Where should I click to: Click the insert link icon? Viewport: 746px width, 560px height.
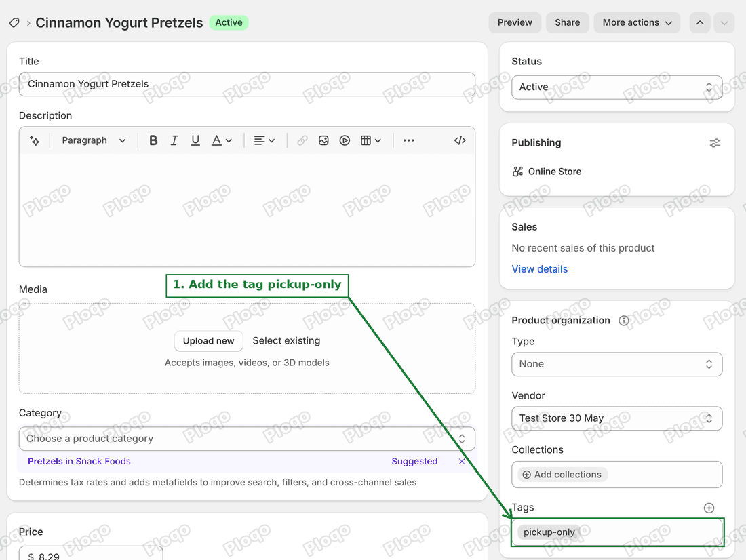coord(302,140)
